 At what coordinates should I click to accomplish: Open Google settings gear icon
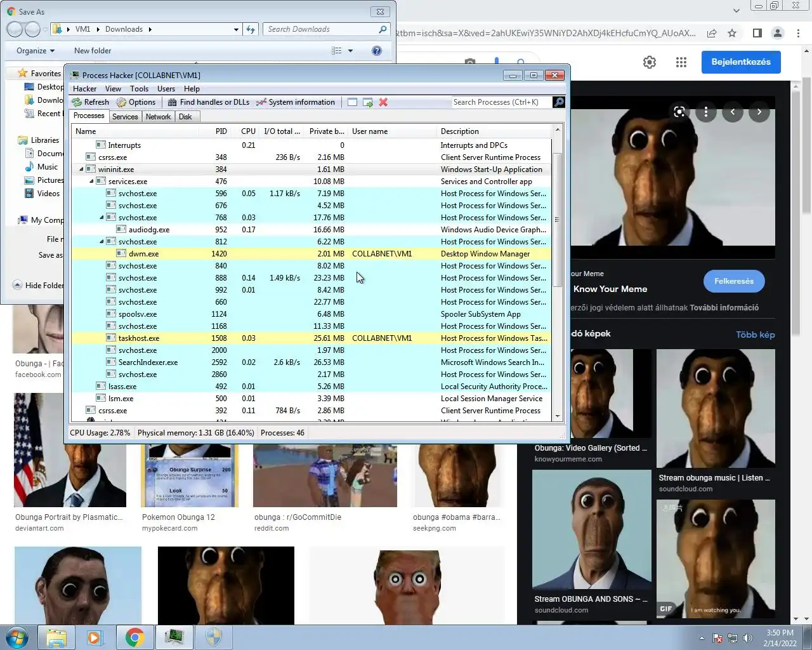650,62
